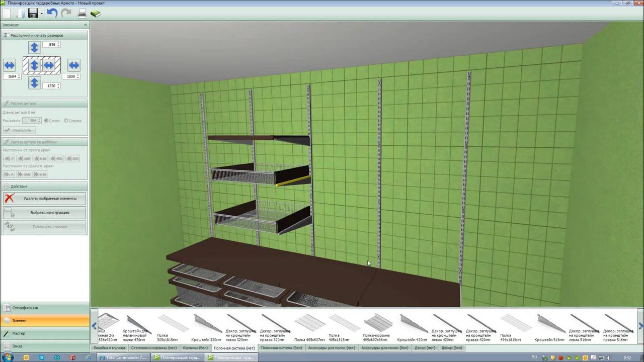Switch to the Полочная система (бел) tab
The width and height of the screenshot is (644, 362).
[x=281, y=348]
